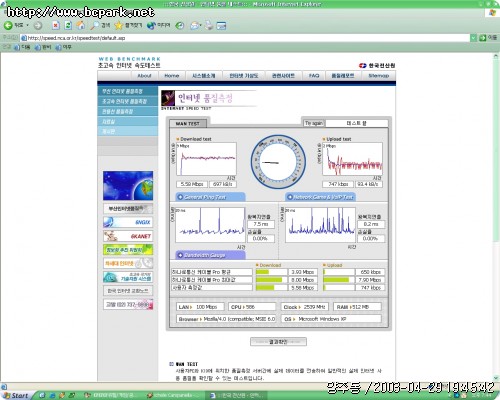Click the Refresh page icon
Viewport: 500px width, 400px height.
pos(68,25)
